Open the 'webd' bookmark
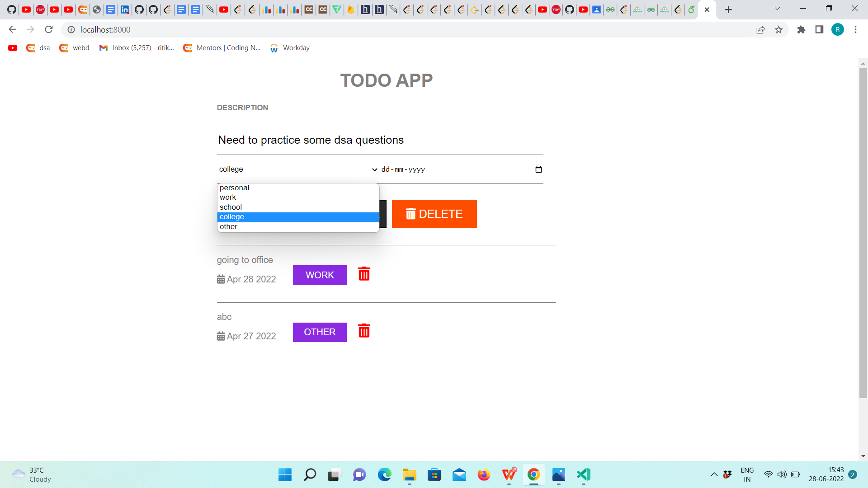 pyautogui.click(x=74, y=48)
